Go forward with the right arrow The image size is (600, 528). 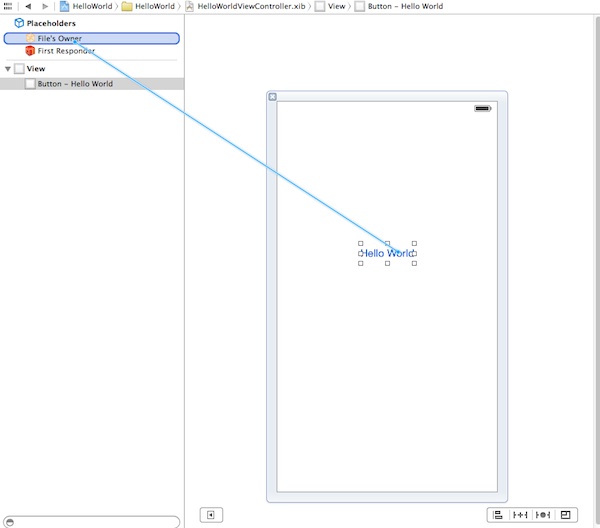click(x=44, y=6)
